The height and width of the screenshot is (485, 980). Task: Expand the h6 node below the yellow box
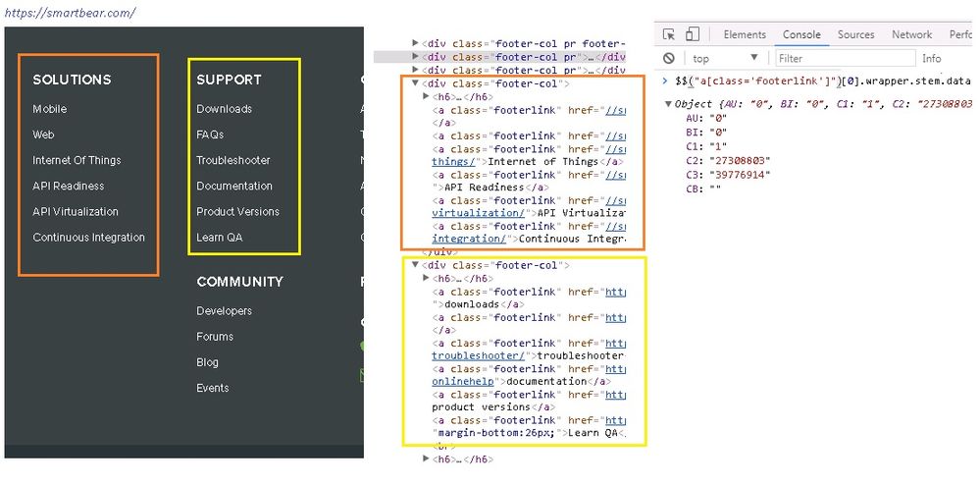click(x=427, y=458)
